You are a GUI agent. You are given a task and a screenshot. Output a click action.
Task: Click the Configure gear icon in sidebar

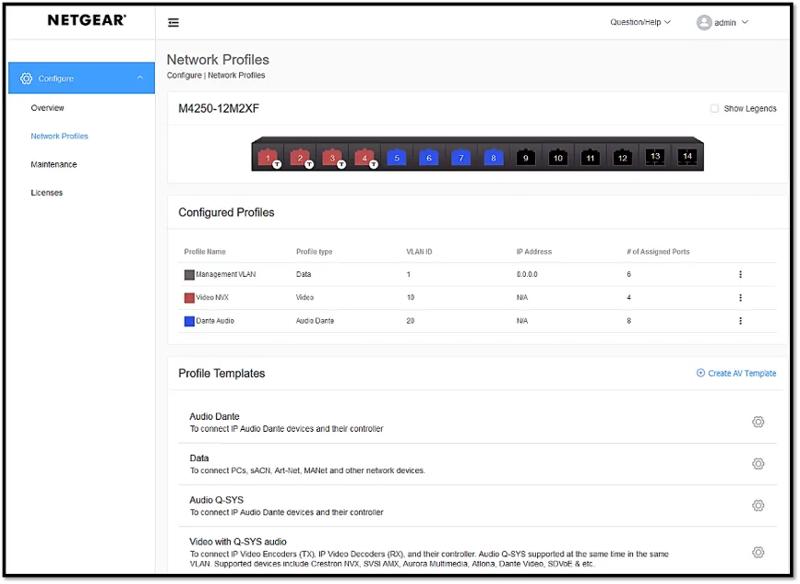coord(26,78)
